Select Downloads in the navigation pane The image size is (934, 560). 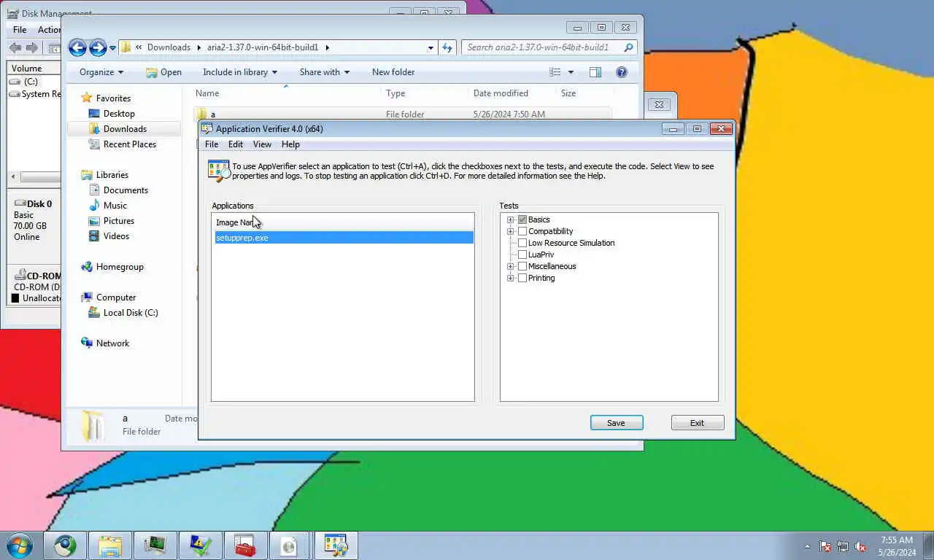(x=125, y=129)
